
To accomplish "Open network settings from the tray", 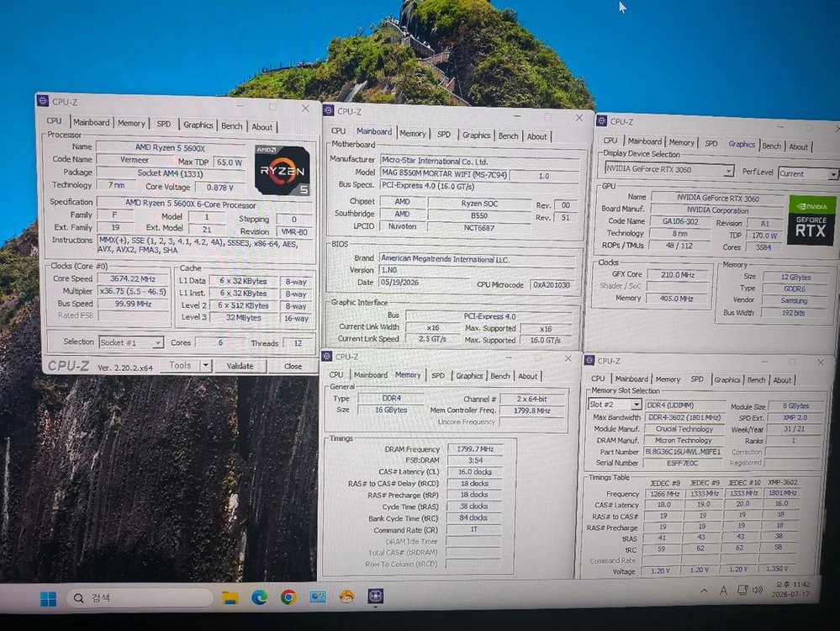I will click(x=742, y=591).
